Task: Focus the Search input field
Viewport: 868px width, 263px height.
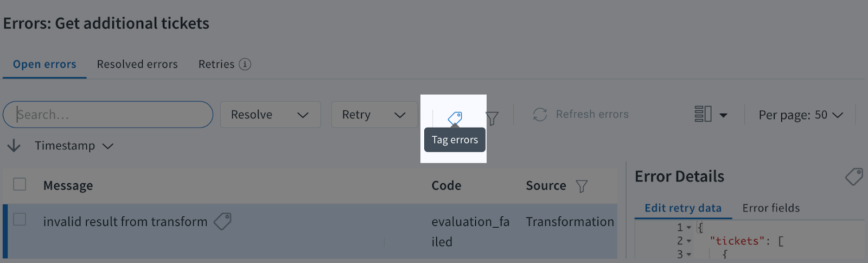Action: (108, 115)
